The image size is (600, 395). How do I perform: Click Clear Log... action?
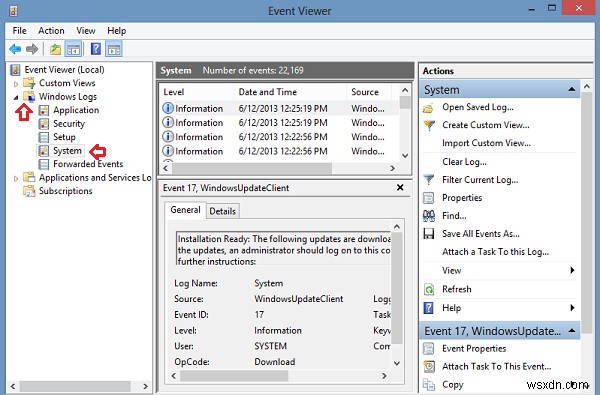(x=464, y=162)
